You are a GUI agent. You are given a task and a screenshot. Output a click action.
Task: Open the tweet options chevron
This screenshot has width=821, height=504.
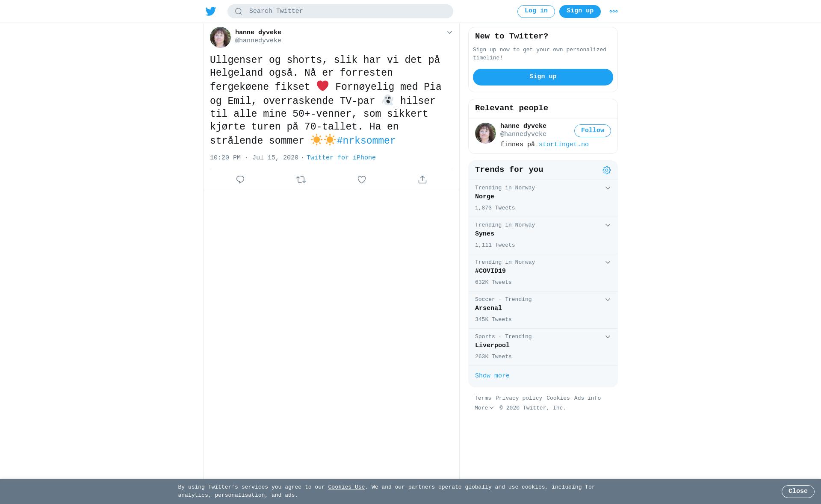click(449, 32)
